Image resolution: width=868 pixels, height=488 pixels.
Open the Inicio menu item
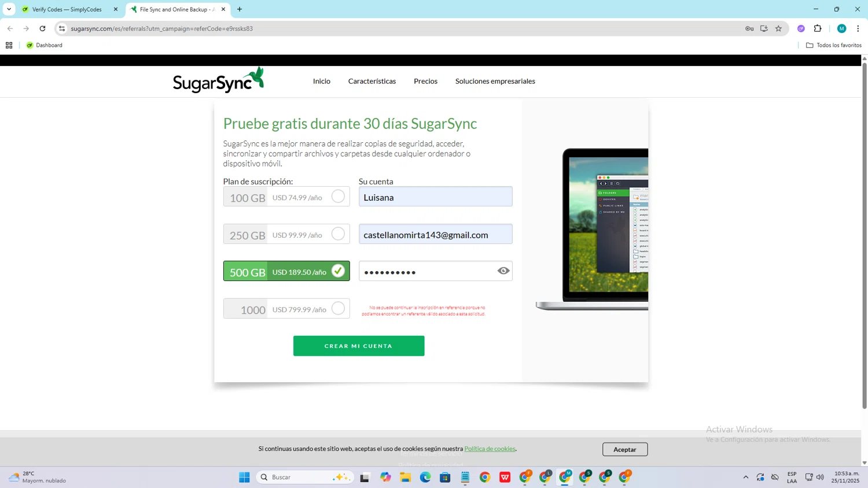(x=322, y=81)
